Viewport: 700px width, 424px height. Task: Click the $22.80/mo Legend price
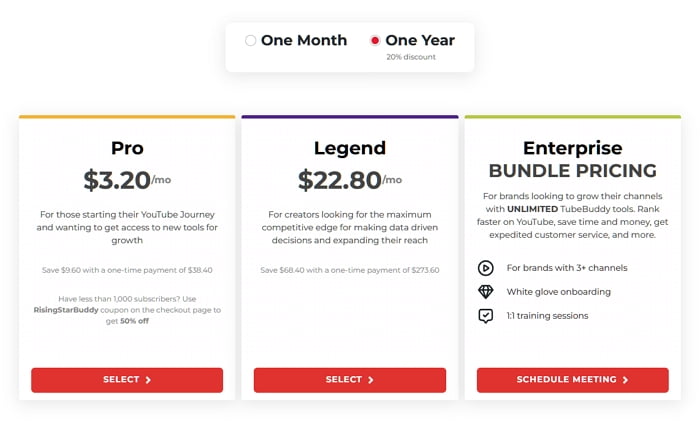[350, 180]
